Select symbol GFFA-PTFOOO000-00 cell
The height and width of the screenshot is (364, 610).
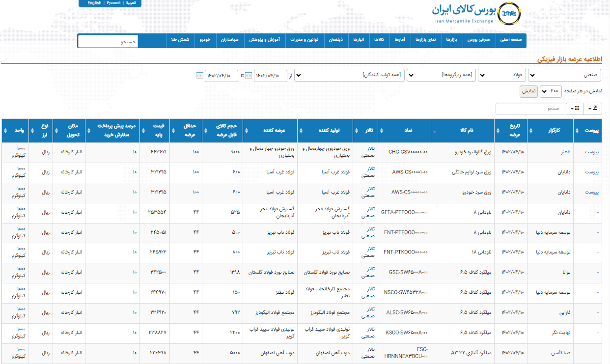coord(405,213)
